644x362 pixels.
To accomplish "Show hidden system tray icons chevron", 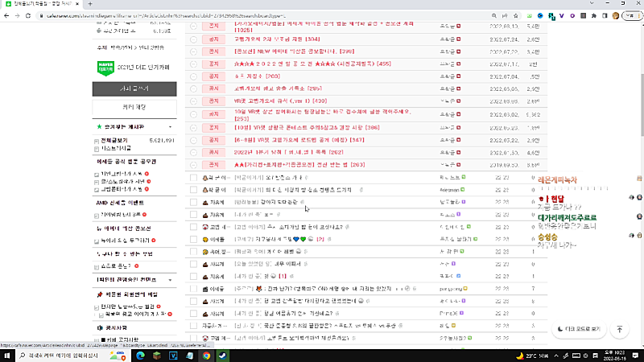I will [x=556, y=356].
